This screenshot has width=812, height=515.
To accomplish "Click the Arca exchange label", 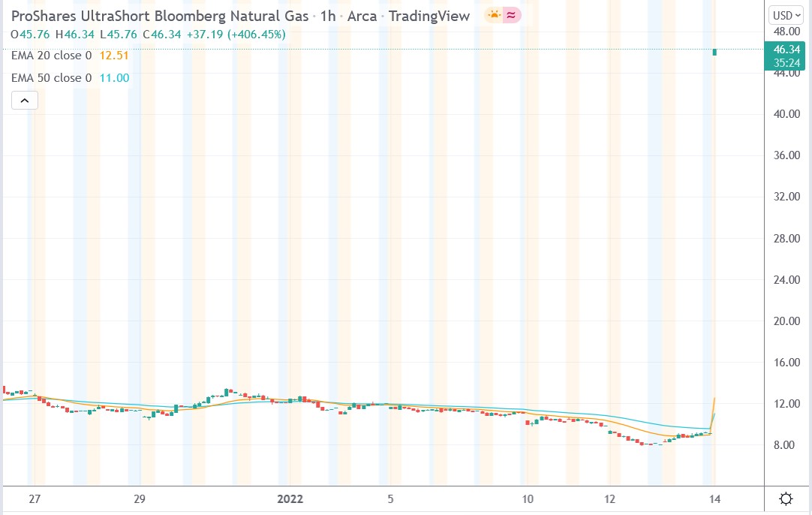I will [362, 16].
